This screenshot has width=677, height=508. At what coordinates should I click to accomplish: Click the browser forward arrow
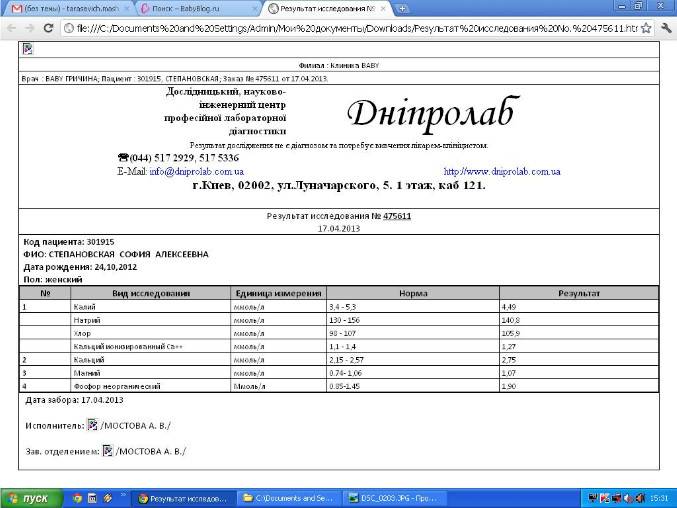click(30, 28)
